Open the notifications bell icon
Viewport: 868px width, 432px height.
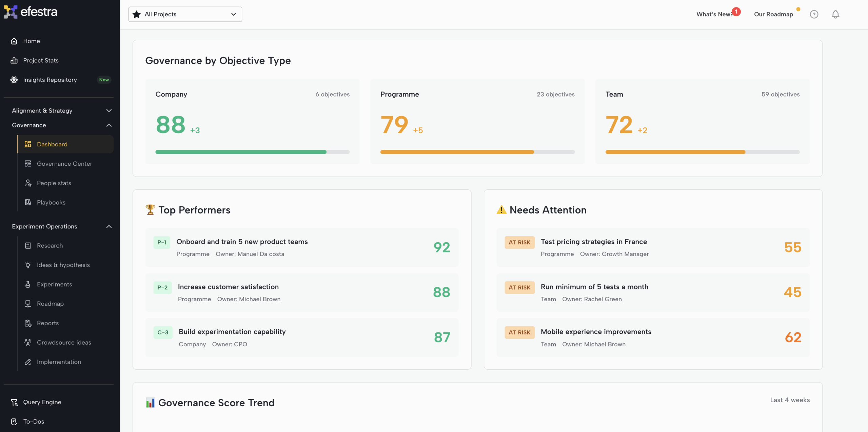click(835, 14)
